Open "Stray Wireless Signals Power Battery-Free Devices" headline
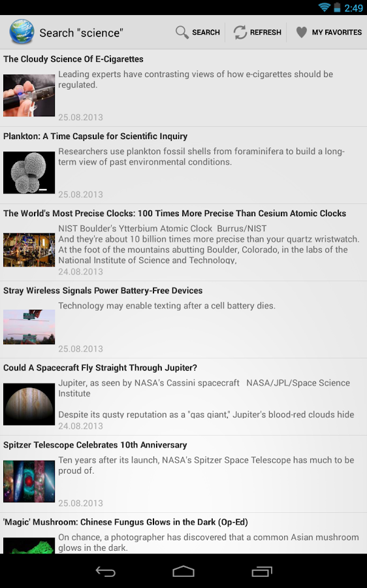The height and width of the screenshot is (588, 367). [103, 291]
